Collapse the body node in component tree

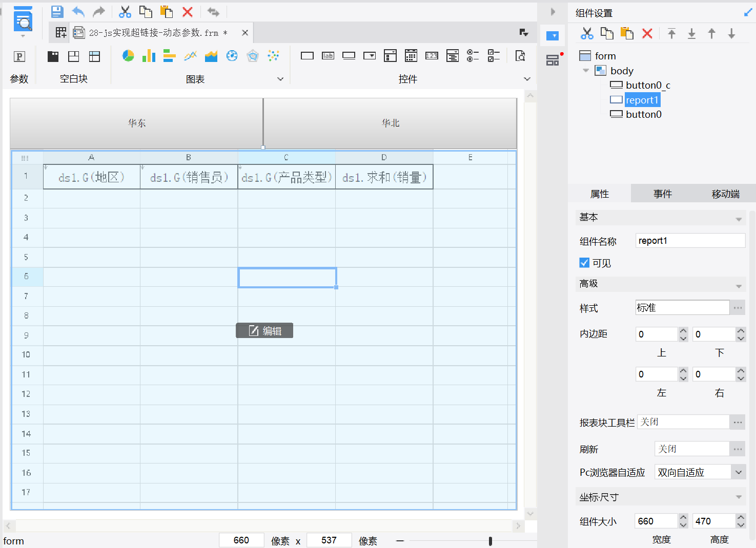tap(586, 71)
